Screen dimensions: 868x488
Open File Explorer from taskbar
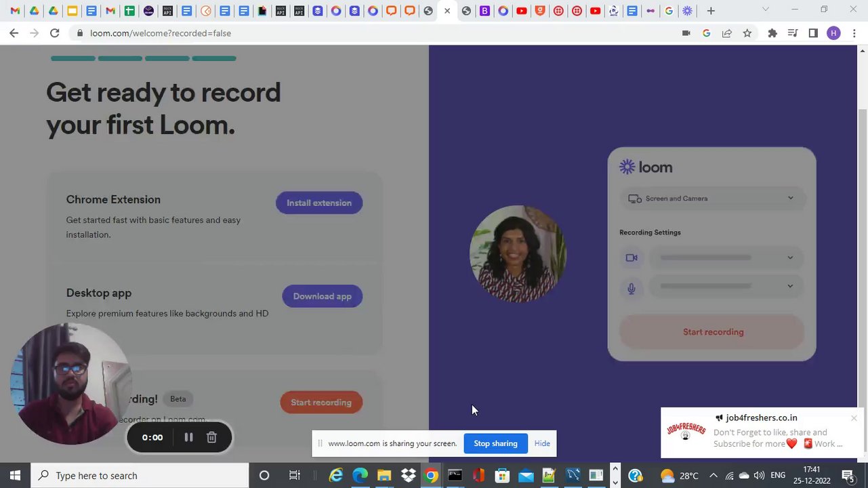(x=384, y=476)
